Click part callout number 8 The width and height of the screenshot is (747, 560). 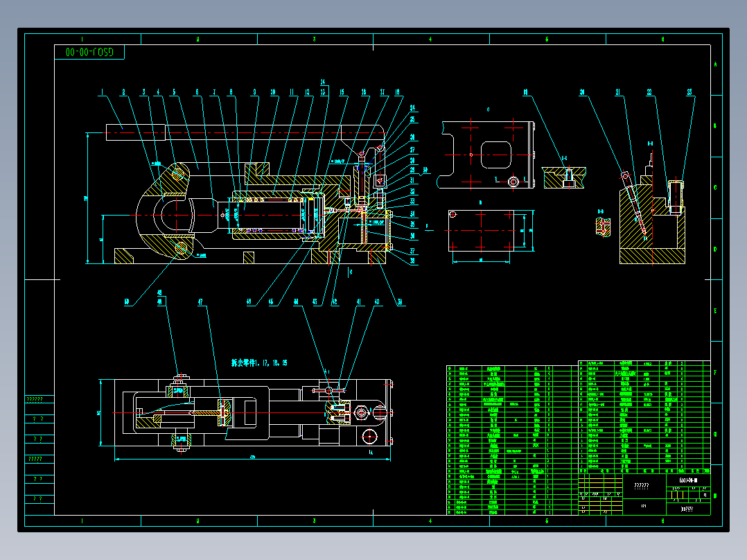point(231,92)
